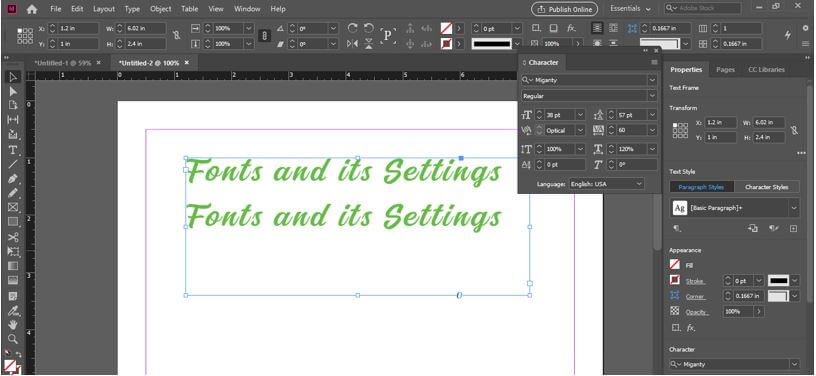816x376 pixels.
Task: Select the Gradient Feather tool
Action: coord(13,281)
